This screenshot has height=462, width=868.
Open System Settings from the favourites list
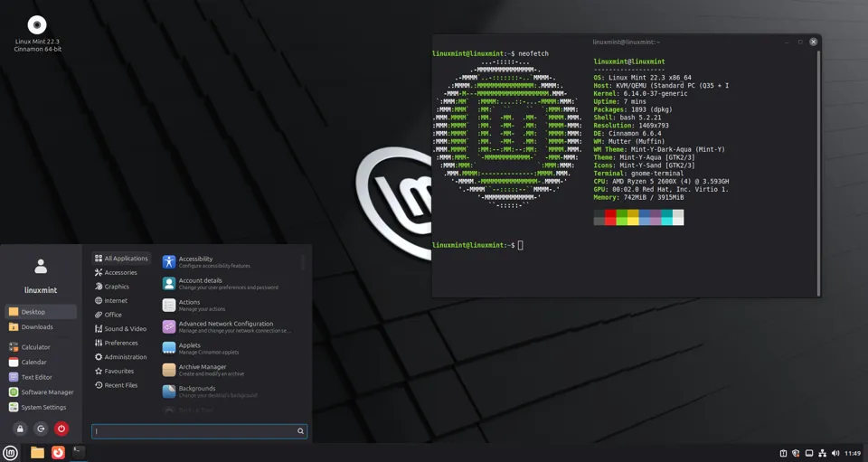click(x=41, y=407)
